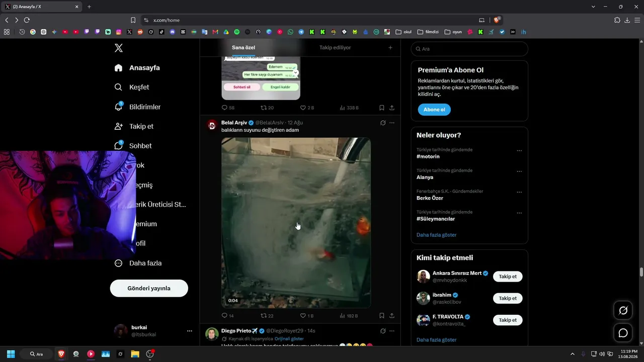This screenshot has width=644, height=362.
Task: Open Grok actions on Diego Prieto post
Action: click(383, 331)
